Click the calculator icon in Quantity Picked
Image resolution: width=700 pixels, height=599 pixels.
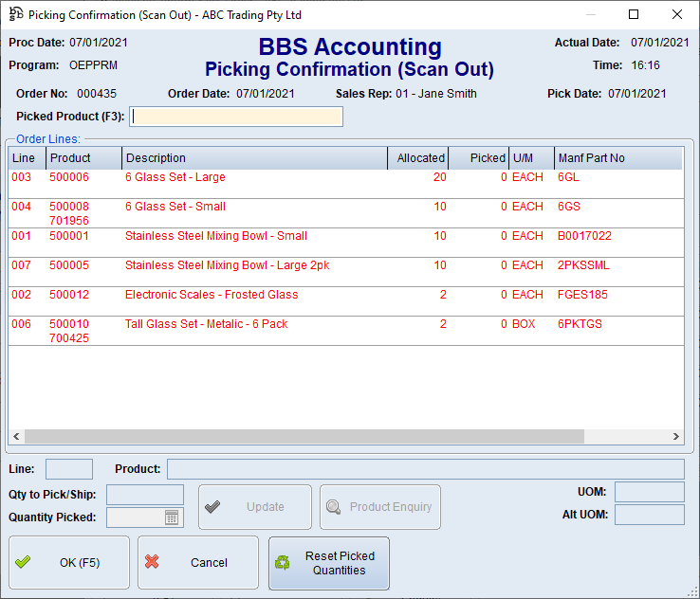click(172, 517)
